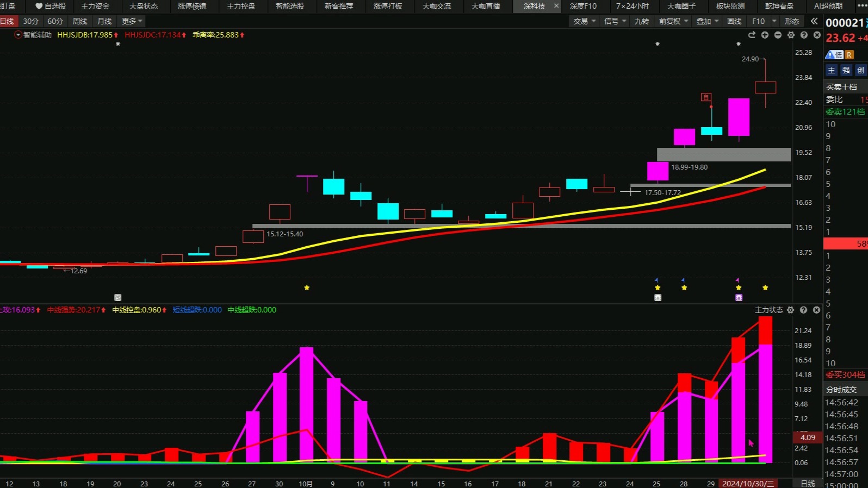This screenshot has width=868, height=488.
Task: Open 交易 dropdown menu
Action: (585, 21)
